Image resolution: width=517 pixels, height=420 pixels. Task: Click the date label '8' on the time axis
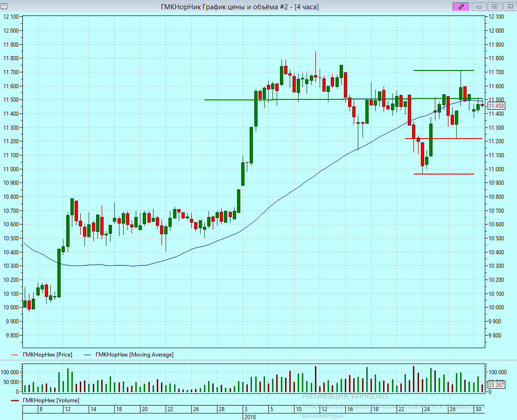point(41,409)
